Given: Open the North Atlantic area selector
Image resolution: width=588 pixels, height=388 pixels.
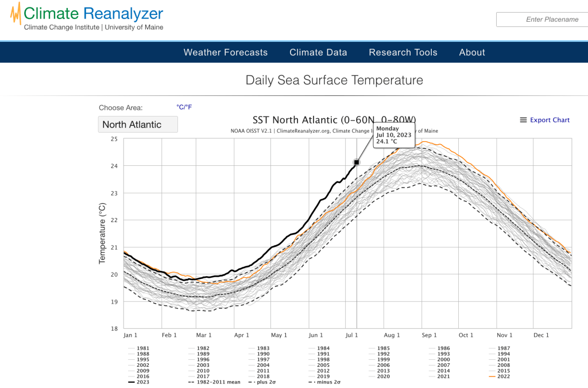Looking at the screenshot, I should [x=138, y=124].
